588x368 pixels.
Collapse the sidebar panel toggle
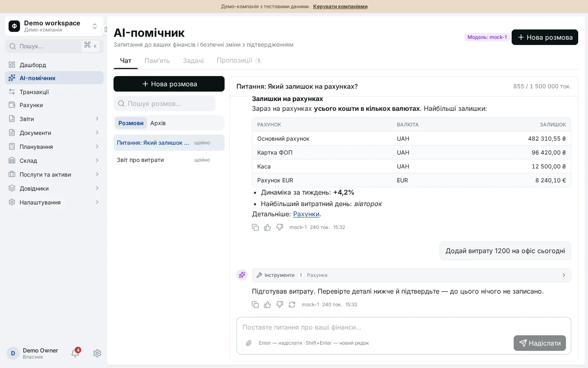point(106,29)
